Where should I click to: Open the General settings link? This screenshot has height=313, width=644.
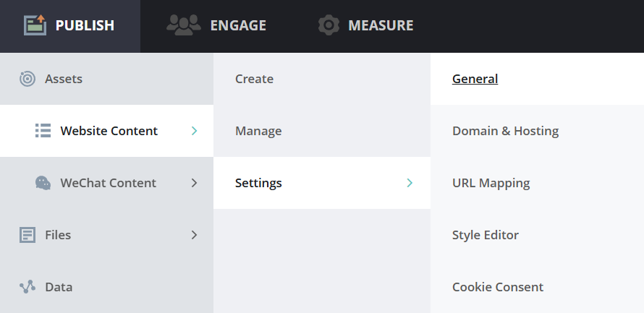click(475, 79)
